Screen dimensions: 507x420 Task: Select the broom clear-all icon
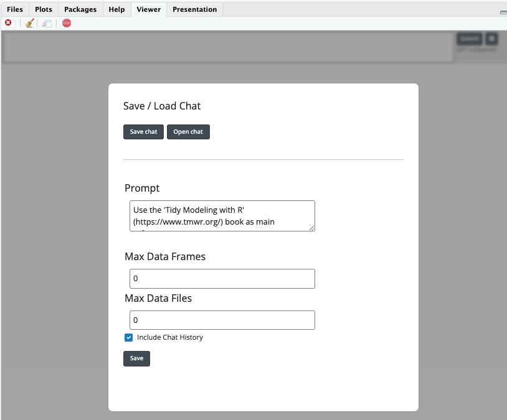click(x=29, y=22)
